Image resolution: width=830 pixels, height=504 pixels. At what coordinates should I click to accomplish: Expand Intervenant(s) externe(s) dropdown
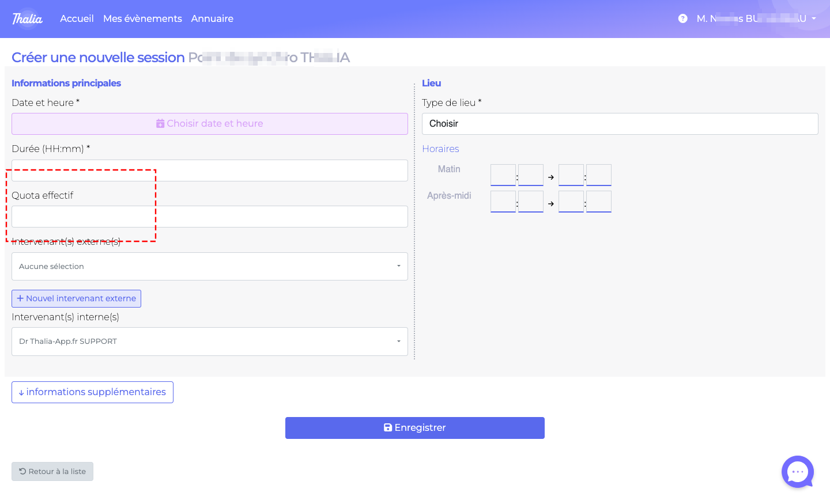(210, 266)
